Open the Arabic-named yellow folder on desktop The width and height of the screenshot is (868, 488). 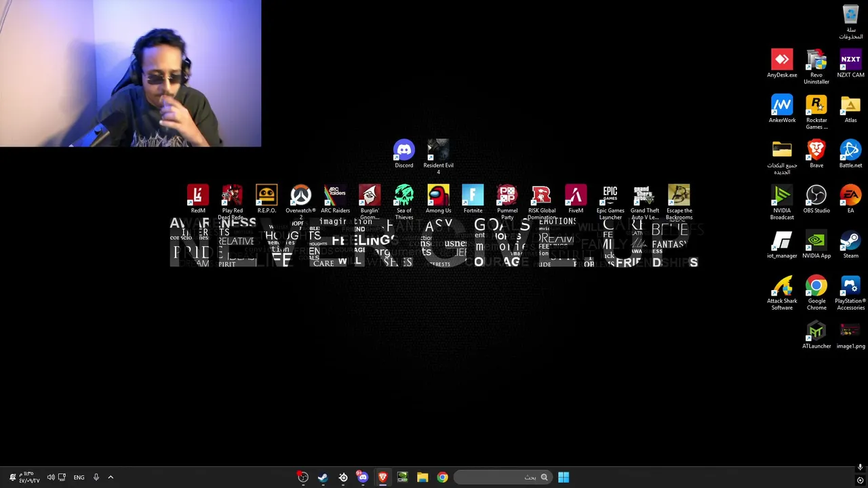point(782,157)
